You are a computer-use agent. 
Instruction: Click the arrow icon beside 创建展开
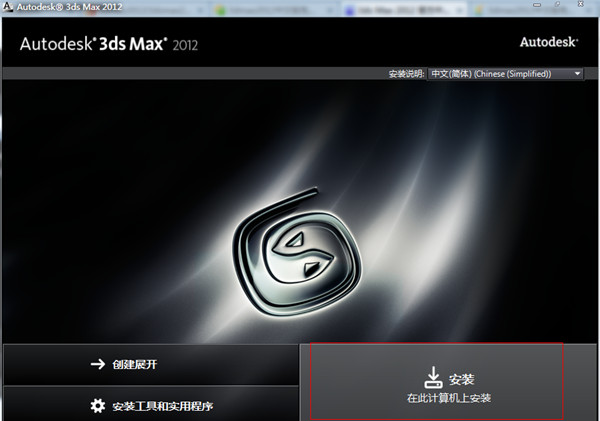point(98,364)
